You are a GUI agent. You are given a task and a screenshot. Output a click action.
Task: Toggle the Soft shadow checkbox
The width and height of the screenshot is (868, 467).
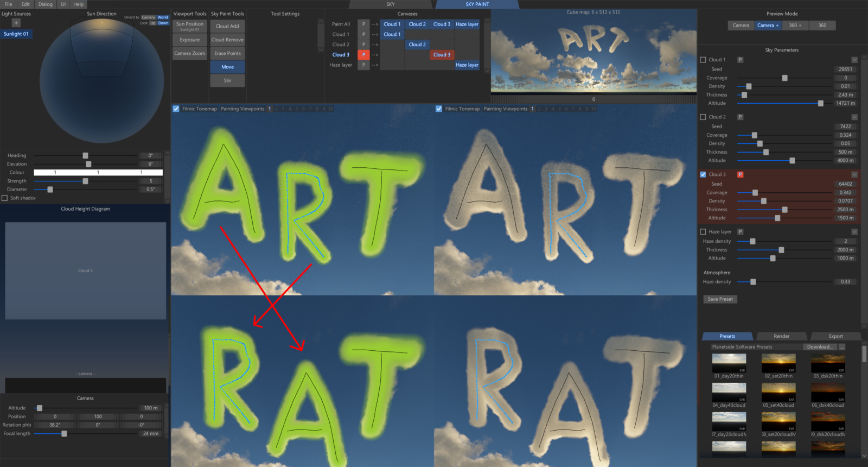5,198
